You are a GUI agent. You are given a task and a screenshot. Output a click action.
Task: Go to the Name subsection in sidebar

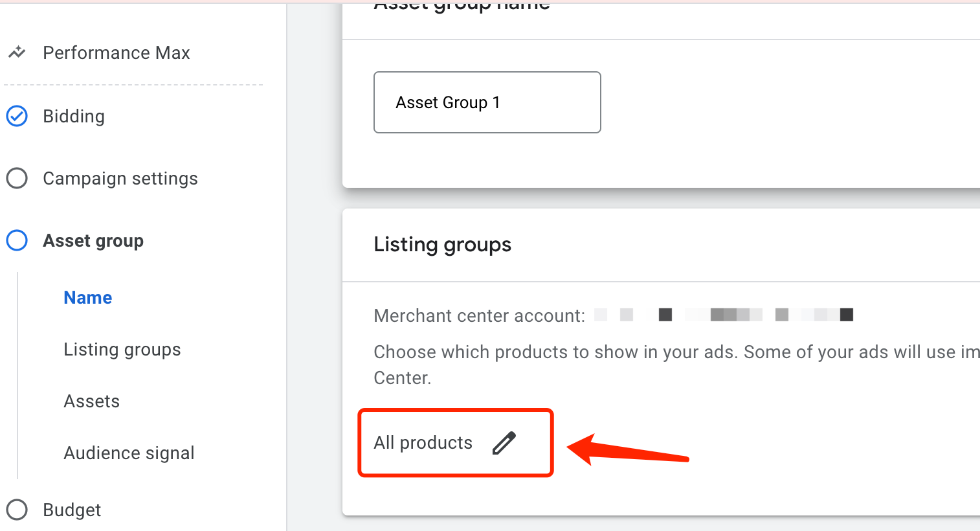click(x=87, y=297)
